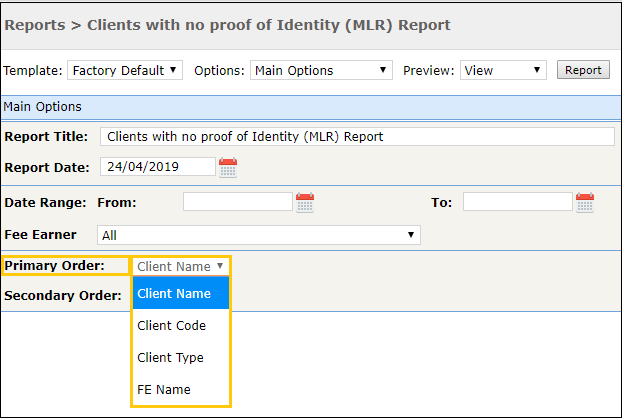Expand the Preview View dropdown

pyautogui.click(x=503, y=70)
